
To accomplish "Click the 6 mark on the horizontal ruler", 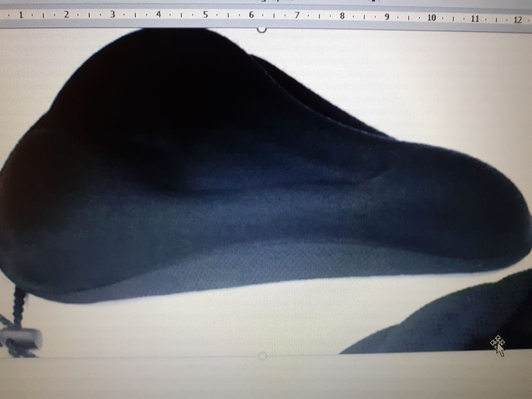I will [x=251, y=15].
